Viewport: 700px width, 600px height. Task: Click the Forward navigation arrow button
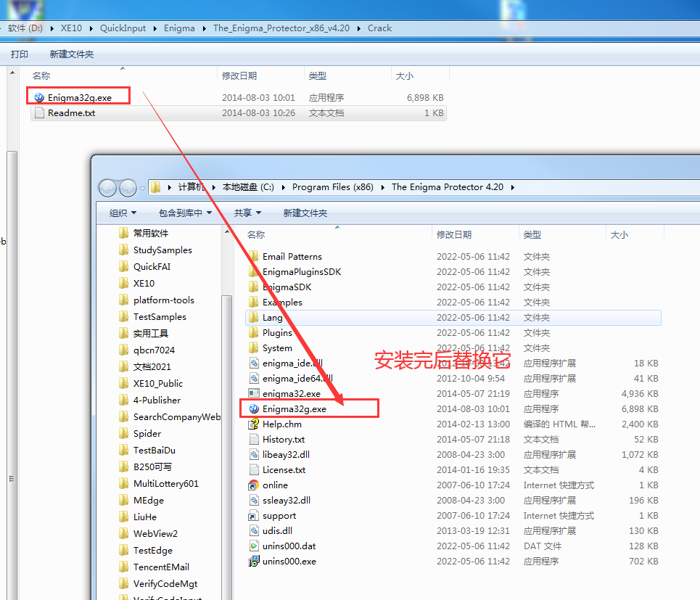pyautogui.click(x=128, y=188)
